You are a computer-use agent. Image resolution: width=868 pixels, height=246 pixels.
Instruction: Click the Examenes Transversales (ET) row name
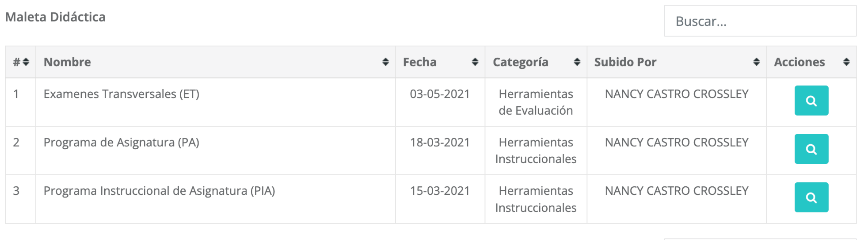point(121,94)
